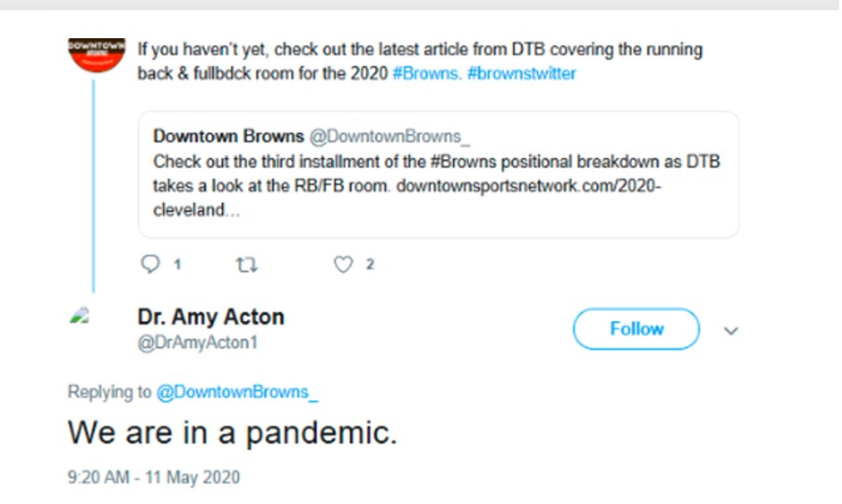The image size is (842, 504).
Task: Click the like count number 2
Action: tap(370, 265)
